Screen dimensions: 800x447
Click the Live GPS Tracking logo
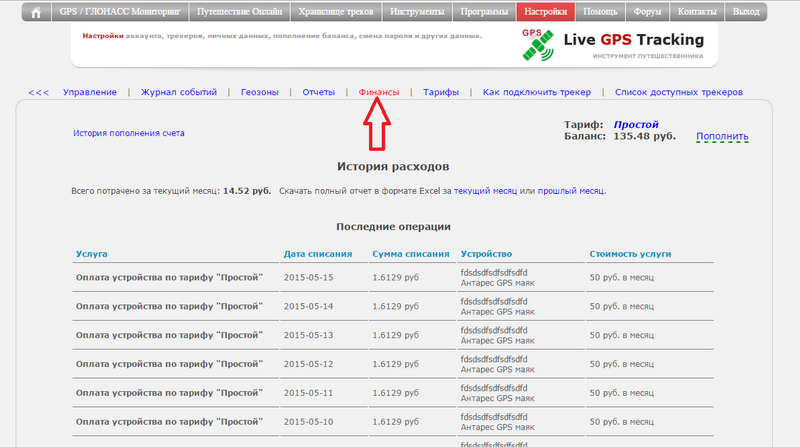coord(611,43)
